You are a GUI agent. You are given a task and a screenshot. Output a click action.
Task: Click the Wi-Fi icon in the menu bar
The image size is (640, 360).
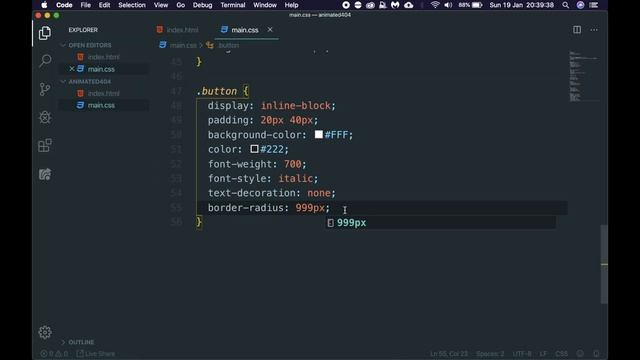point(435,5)
